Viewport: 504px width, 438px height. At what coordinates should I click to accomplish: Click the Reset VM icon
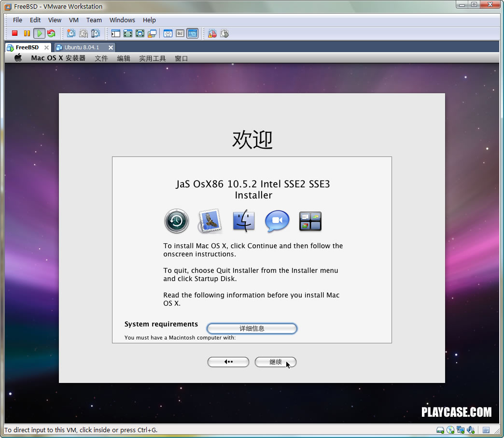coord(51,33)
